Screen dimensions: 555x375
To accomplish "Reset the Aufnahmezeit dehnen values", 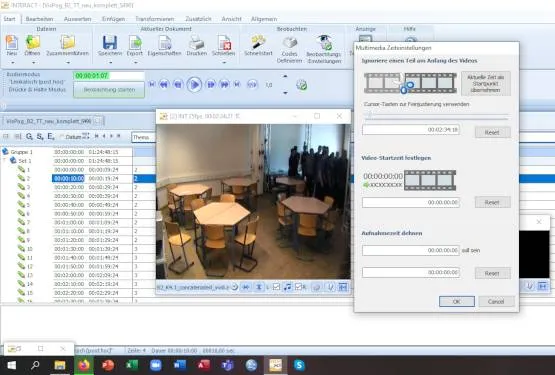I will [492, 273].
